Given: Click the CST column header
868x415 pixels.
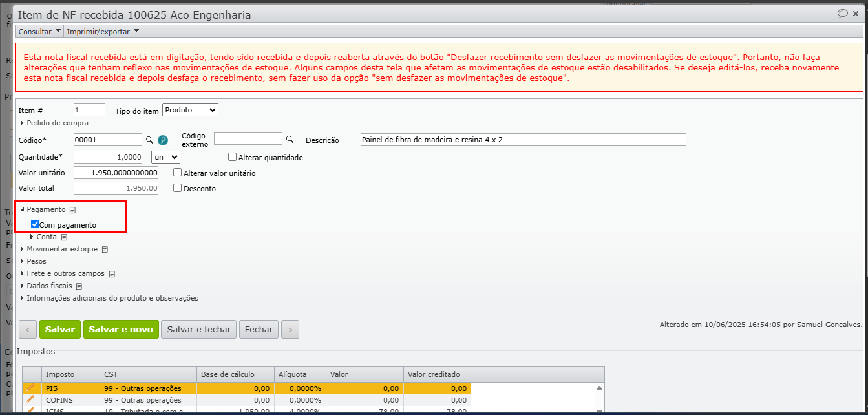Looking at the screenshot, I should click(148, 374).
